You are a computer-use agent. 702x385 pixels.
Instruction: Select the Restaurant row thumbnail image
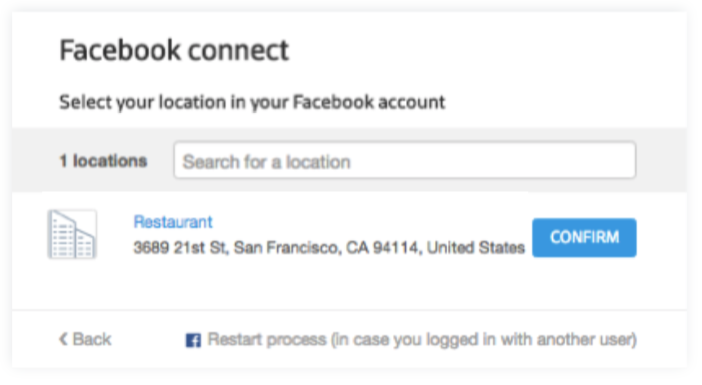click(x=72, y=234)
